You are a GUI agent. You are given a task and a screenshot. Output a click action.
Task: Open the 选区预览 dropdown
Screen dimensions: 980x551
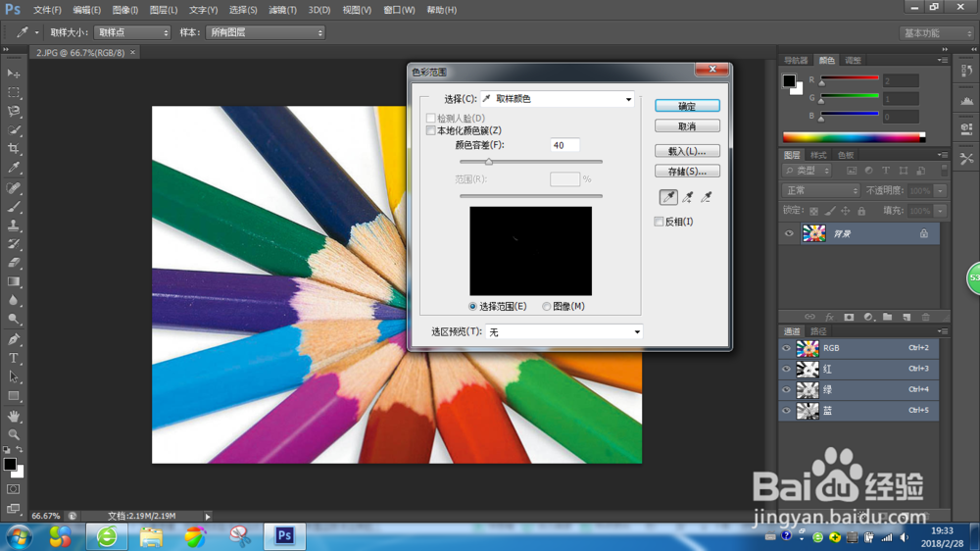[x=563, y=332]
